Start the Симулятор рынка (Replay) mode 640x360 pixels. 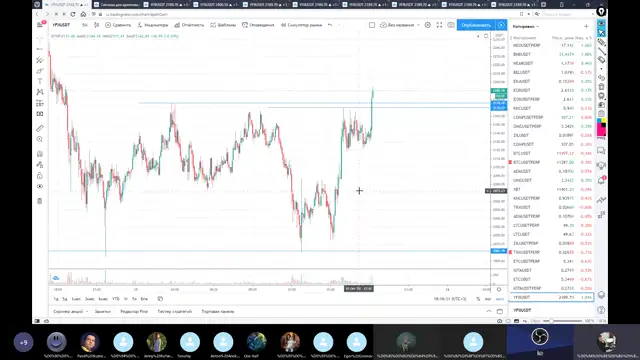(301, 25)
